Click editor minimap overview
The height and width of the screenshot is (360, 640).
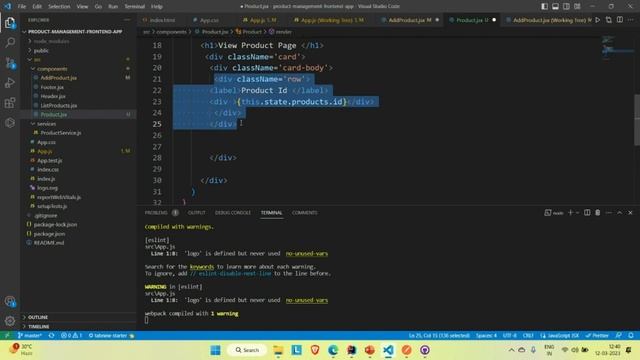(x=617, y=49)
